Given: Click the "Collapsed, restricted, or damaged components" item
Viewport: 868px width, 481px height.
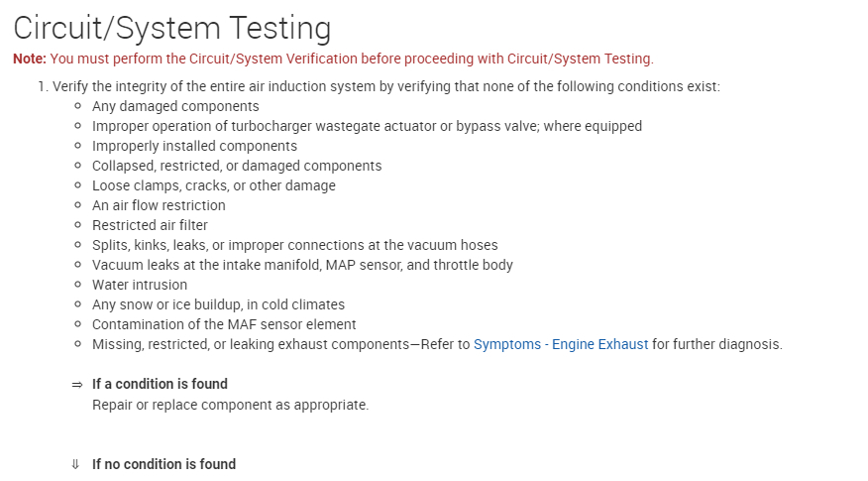Looking at the screenshot, I should point(237,166).
